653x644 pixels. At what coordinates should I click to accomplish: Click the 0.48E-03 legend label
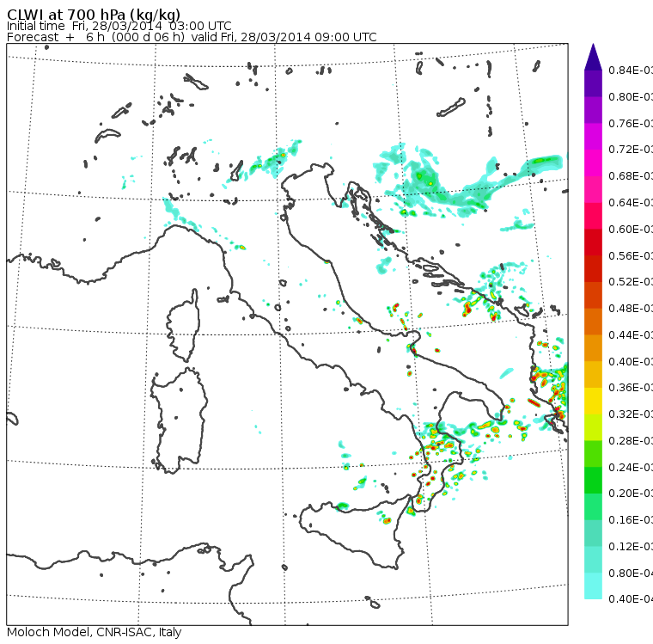[x=631, y=309]
